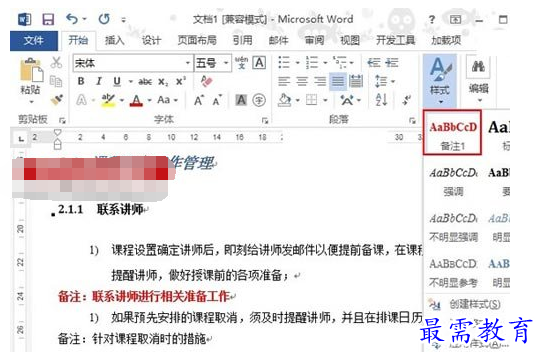Apply paragraph shading paint bucket
541x362 pixels.
pyautogui.click(x=285, y=100)
